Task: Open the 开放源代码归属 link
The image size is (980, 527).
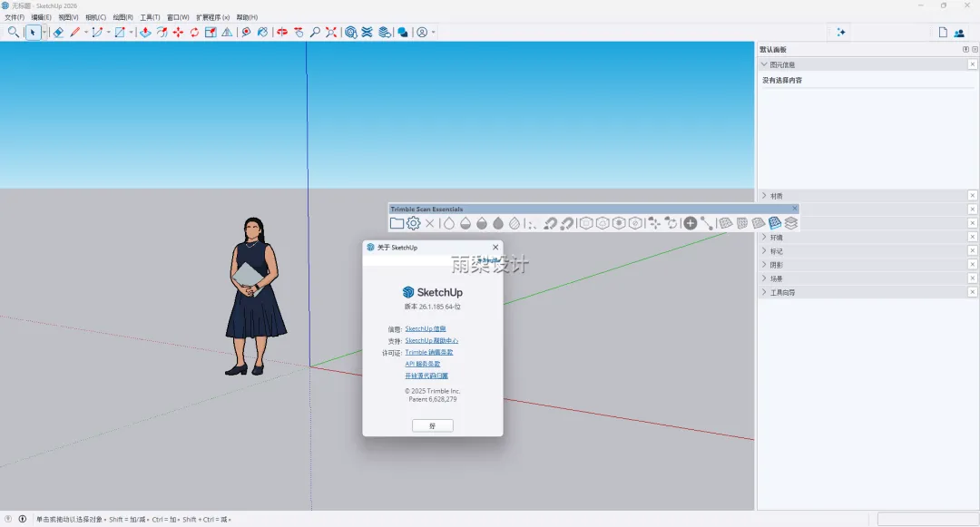Action: pos(426,376)
